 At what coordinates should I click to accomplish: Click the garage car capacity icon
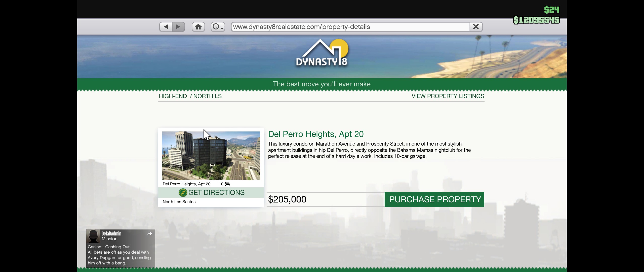tap(227, 184)
